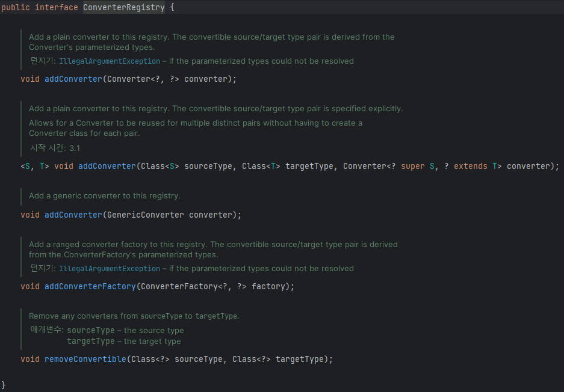
Task: Click doc text 'Remove any converters from sourceType to targetType.'
Action: (134, 316)
